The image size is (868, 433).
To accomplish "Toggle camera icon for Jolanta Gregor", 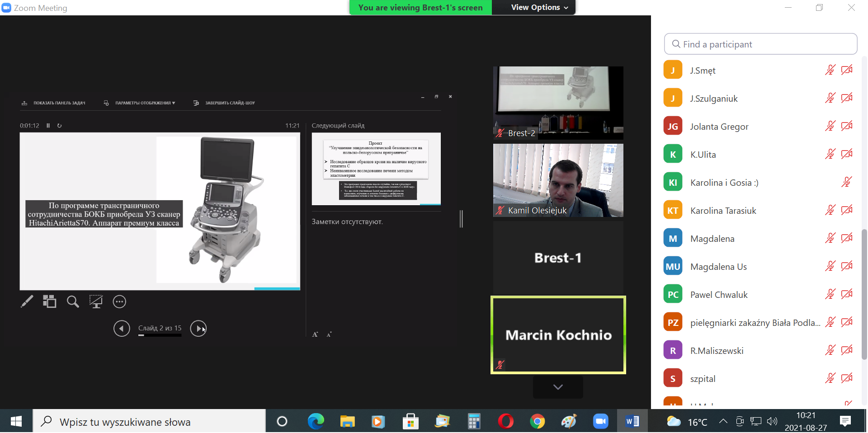I will tap(847, 126).
